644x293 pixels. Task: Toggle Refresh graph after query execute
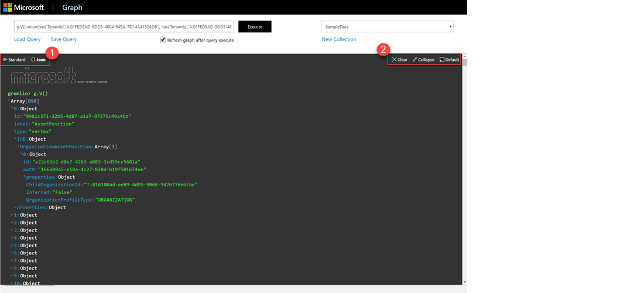[x=163, y=40]
